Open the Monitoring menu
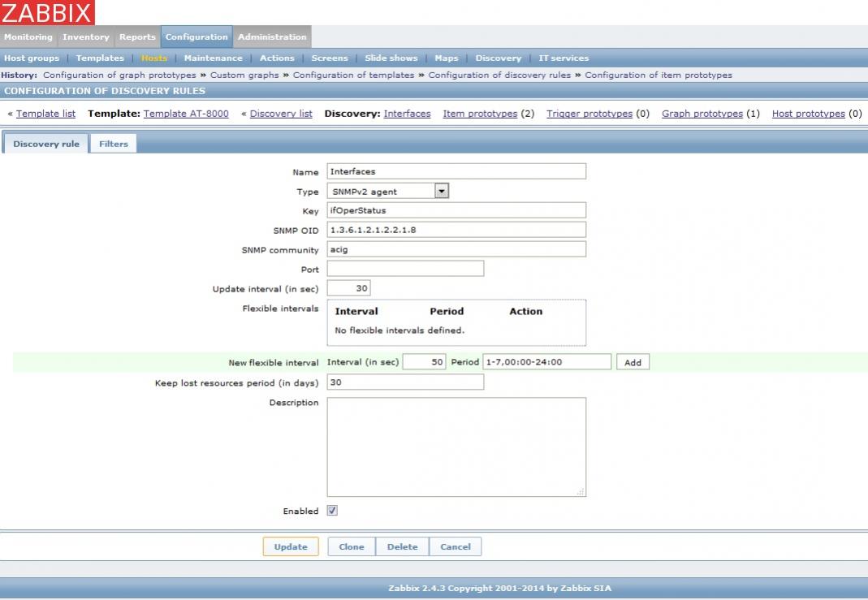Image resolution: width=868 pixels, height=600 pixels. tap(28, 37)
